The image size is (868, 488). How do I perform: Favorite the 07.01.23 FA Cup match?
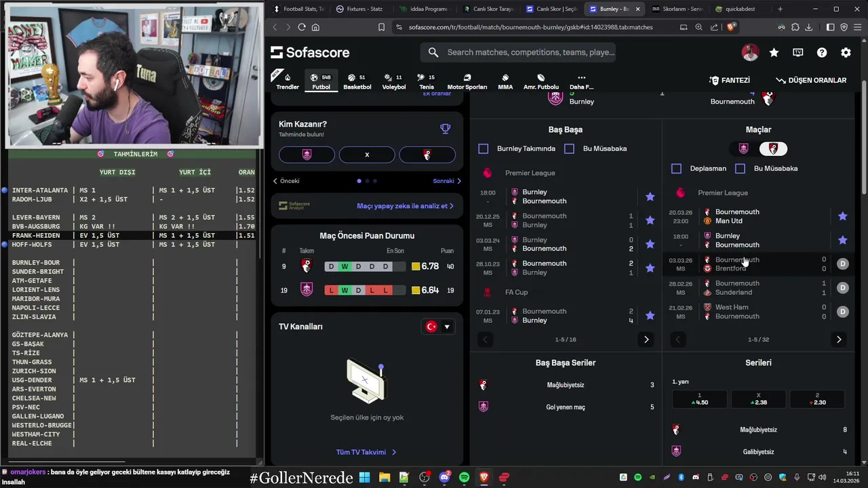pyautogui.click(x=650, y=316)
